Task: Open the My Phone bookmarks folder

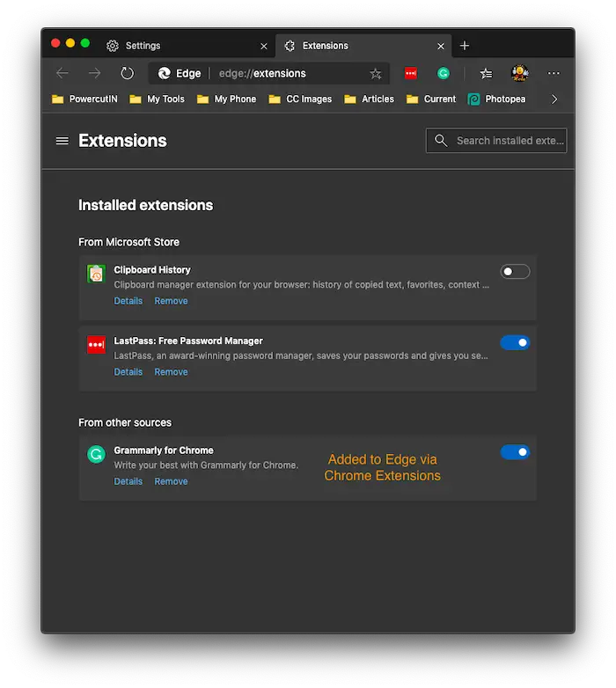Action: click(226, 99)
